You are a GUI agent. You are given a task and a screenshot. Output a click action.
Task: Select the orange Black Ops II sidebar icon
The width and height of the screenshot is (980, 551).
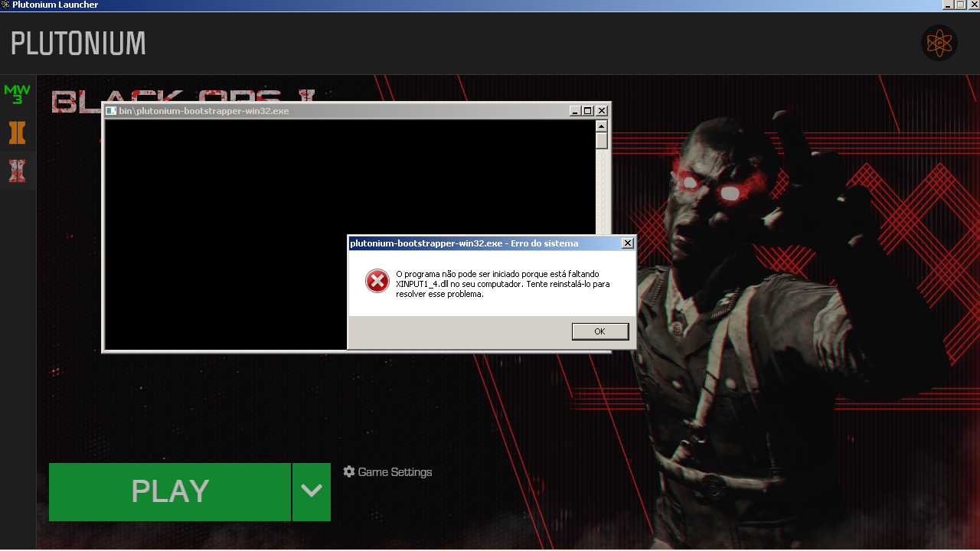click(x=17, y=132)
